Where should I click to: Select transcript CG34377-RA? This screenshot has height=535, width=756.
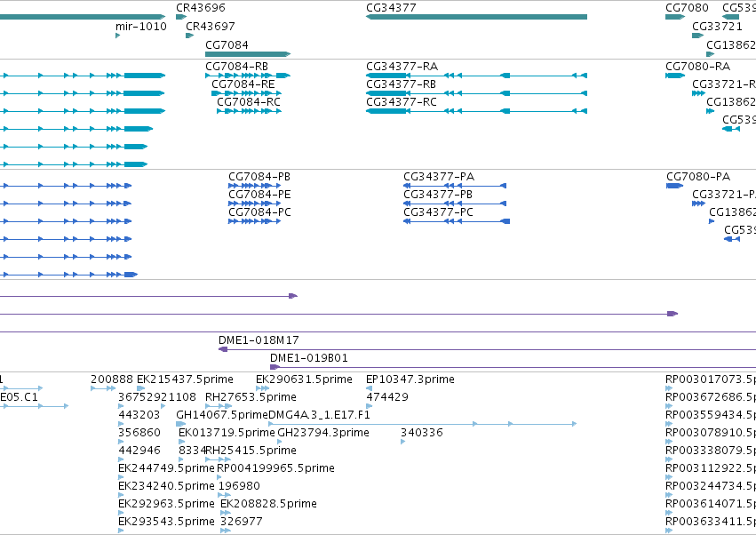coord(476,76)
